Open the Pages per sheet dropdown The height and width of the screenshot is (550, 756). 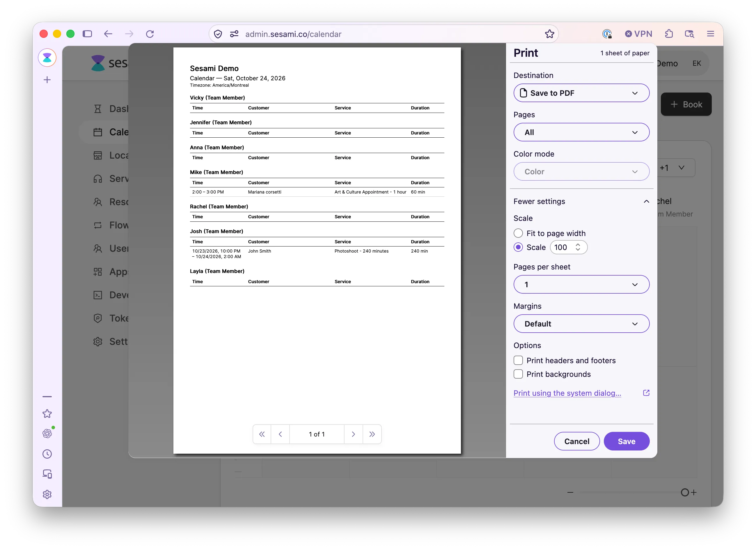(581, 284)
